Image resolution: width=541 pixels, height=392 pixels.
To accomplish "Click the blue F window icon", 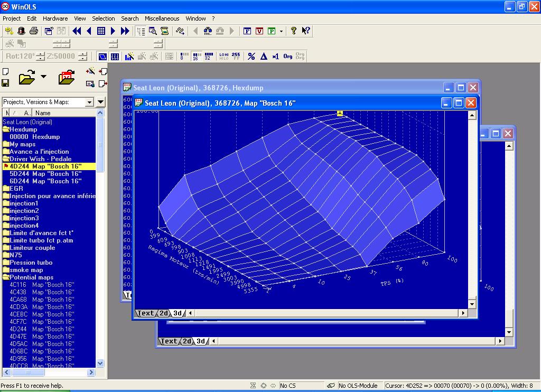I will pos(247,31).
